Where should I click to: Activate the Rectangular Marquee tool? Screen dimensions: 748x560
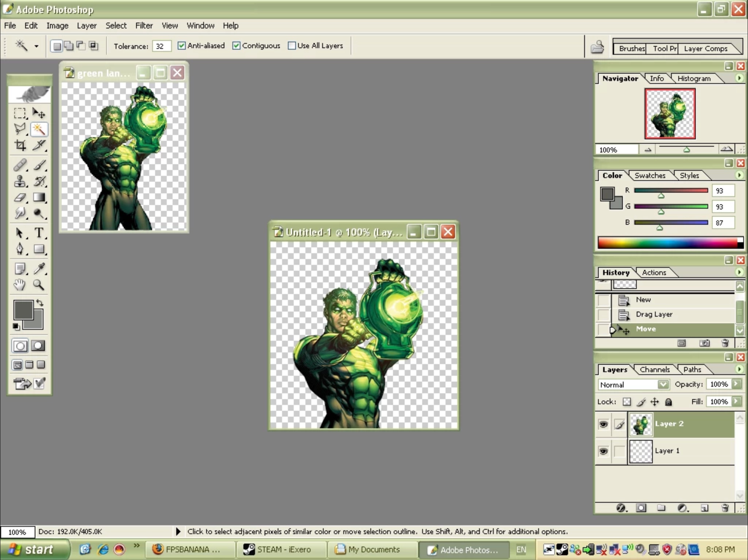click(x=20, y=113)
